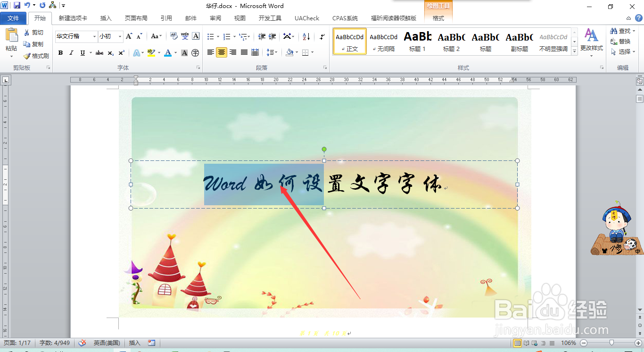The height and width of the screenshot is (352, 644).
Task: Click the 替换 (Replace) button
Action: (x=622, y=41)
